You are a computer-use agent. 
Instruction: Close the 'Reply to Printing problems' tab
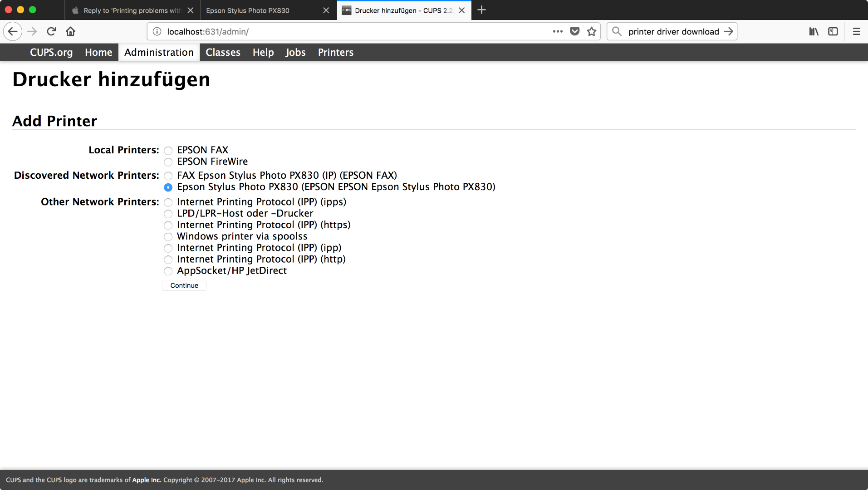pos(191,10)
